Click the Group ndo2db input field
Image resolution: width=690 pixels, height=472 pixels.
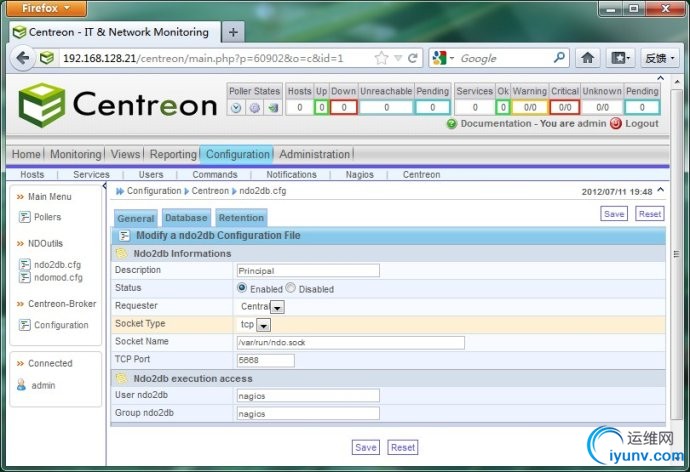[x=308, y=413]
